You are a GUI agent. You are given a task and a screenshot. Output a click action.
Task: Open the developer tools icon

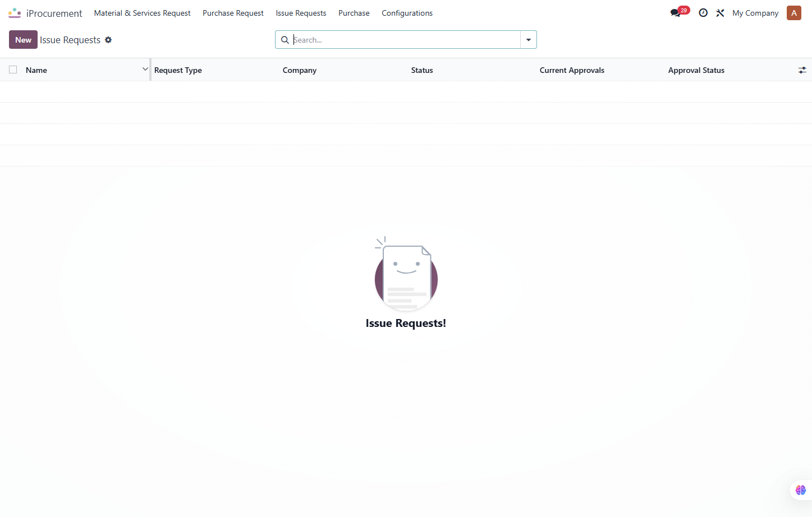click(720, 13)
